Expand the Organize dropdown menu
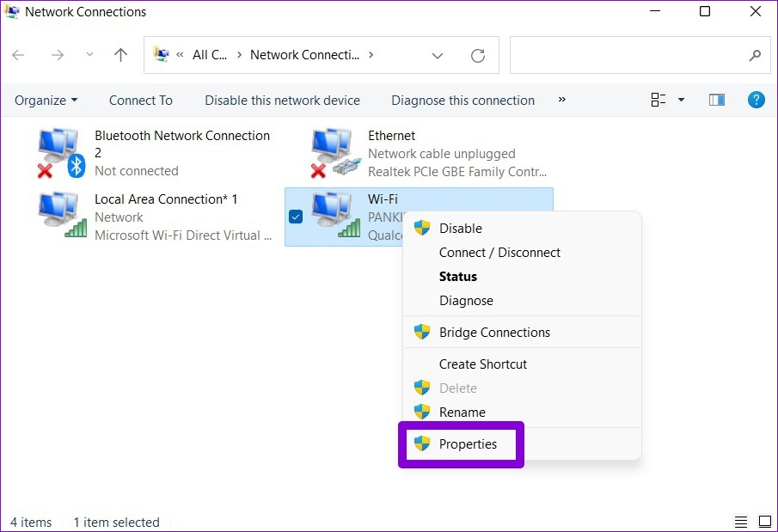This screenshot has width=778, height=532. click(46, 101)
